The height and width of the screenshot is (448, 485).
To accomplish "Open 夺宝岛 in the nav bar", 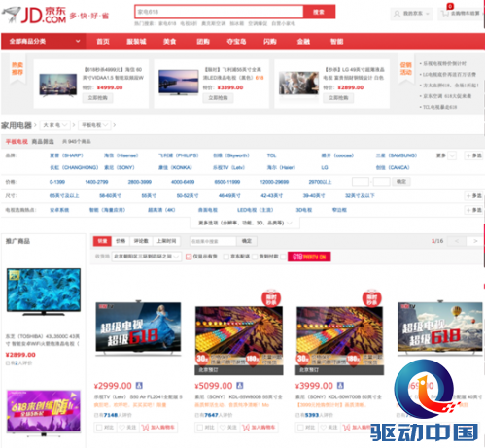I will [x=236, y=42].
